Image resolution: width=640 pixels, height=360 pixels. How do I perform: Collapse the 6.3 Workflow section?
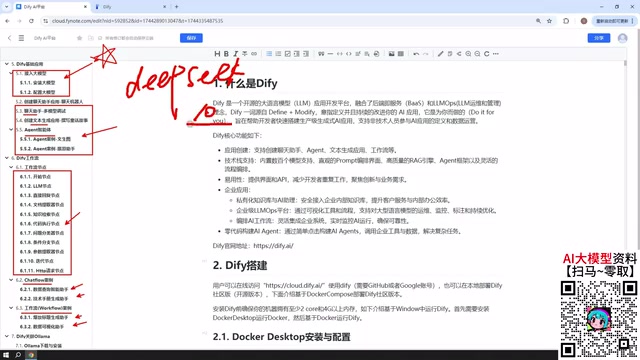point(11,308)
